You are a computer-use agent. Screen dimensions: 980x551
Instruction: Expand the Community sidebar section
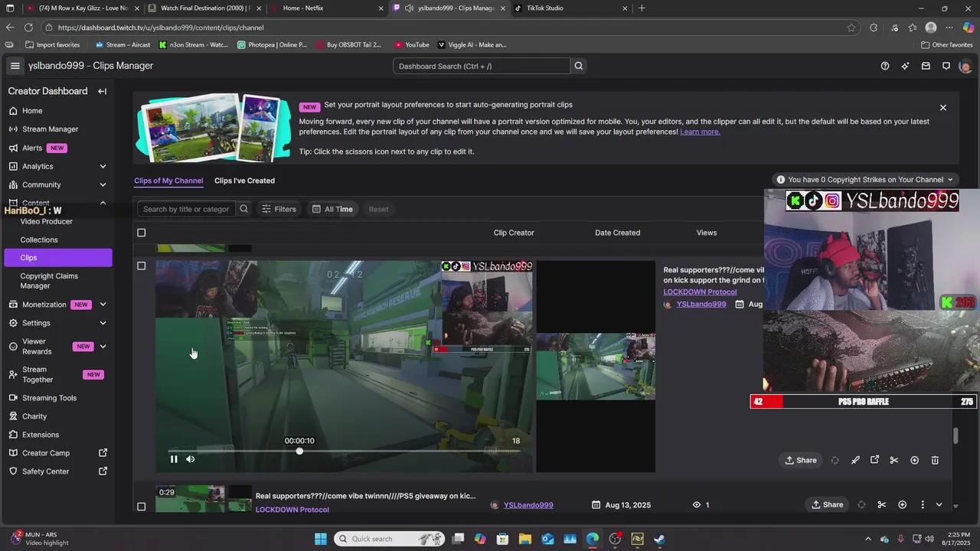103,184
